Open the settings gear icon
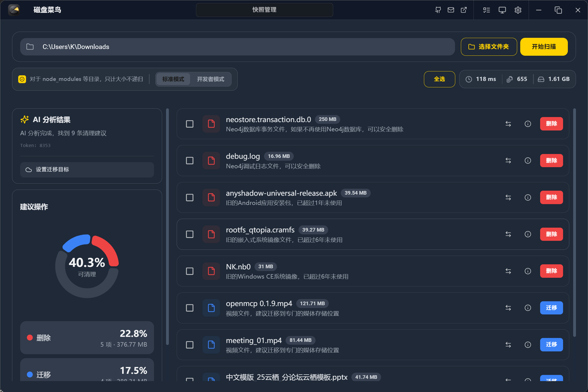588x392 pixels. pos(518,10)
